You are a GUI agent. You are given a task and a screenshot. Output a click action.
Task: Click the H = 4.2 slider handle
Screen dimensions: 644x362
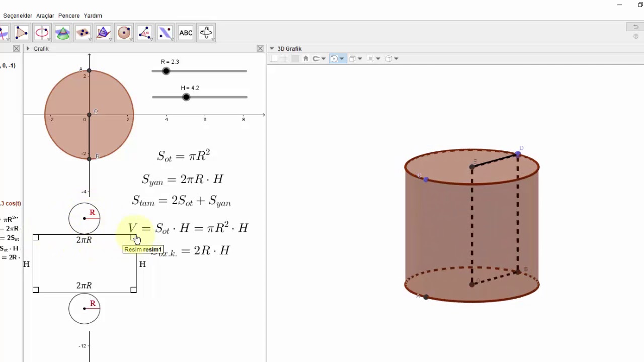point(186,97)
